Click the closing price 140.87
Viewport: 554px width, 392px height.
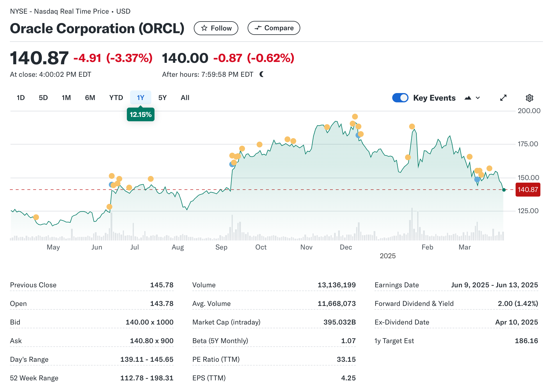[x=39, y=58]
